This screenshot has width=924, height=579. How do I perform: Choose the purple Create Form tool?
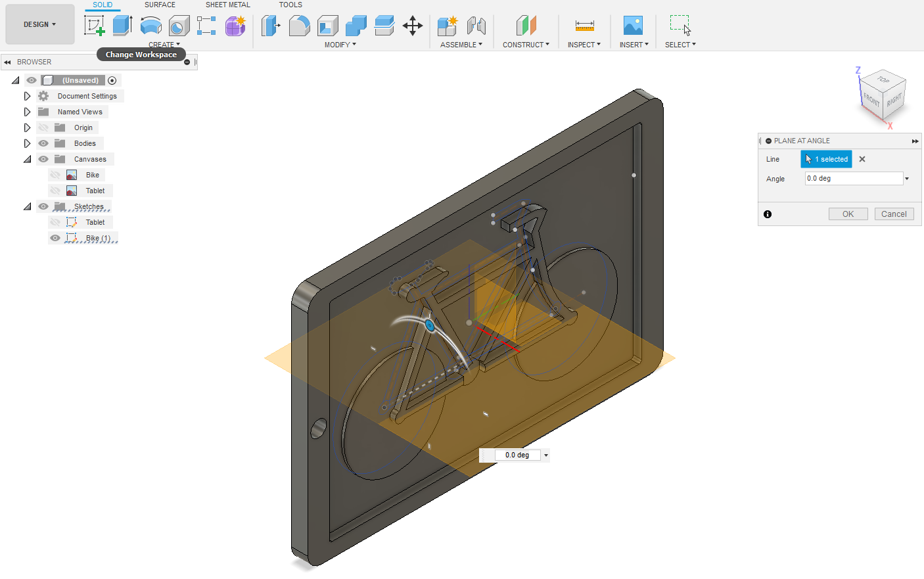(235, 26)
